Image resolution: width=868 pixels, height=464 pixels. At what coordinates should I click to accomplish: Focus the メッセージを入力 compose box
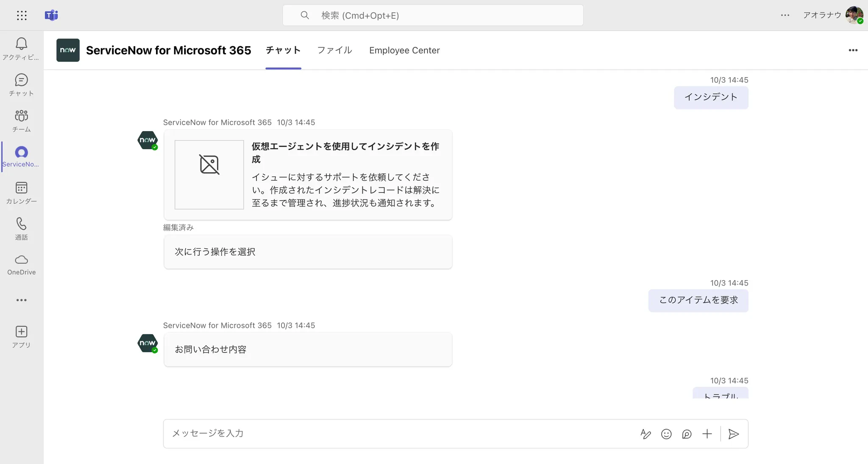point(456,433)
